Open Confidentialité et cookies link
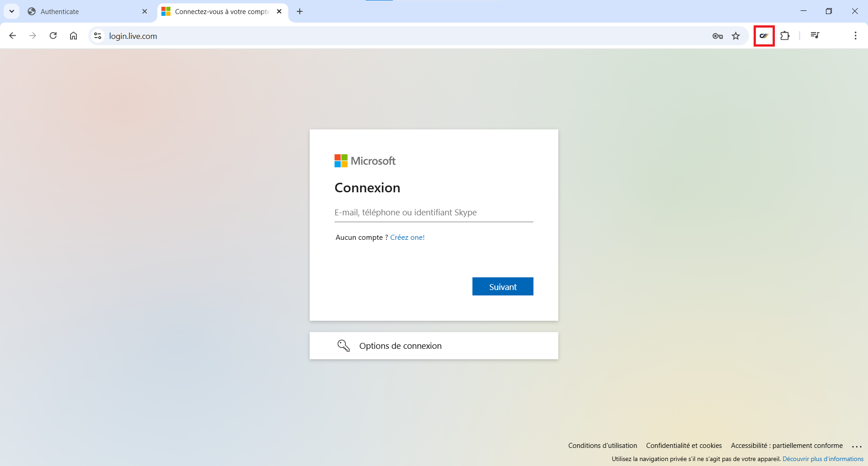Viewport: 868px width, 466px height. coord(684,446)
